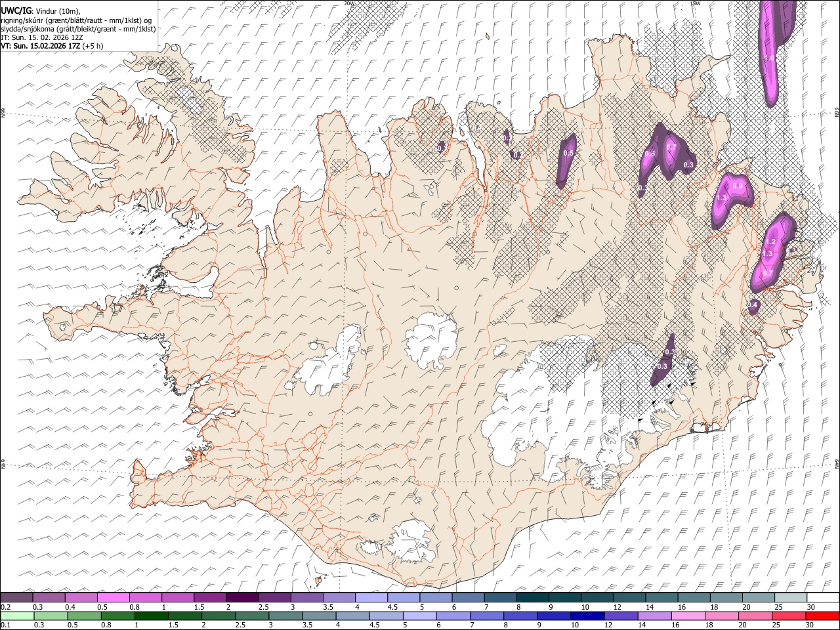Click the 'rigning/skúrir' description line
The image size is (840, 630).
76,20
